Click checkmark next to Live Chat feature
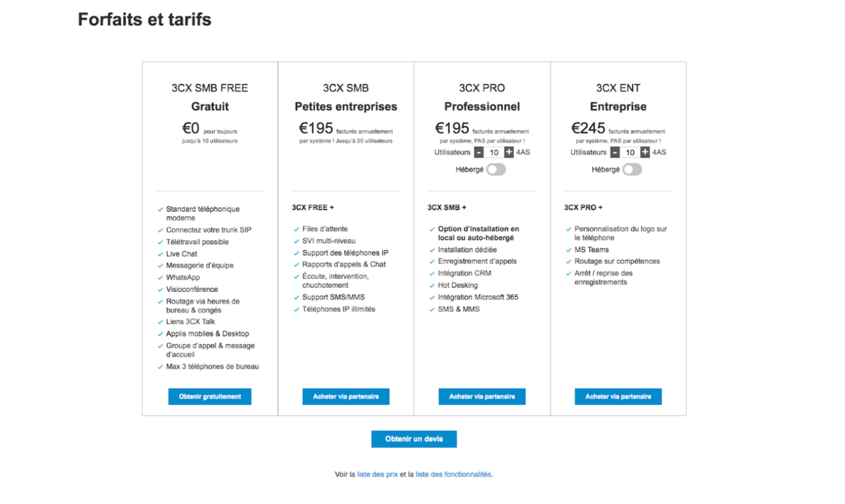The height and width of the screenshot is (504, 845). (160, 254)
